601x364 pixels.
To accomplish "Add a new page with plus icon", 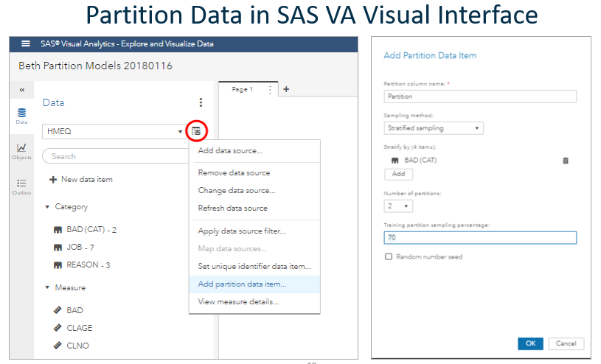I will 286,89.
